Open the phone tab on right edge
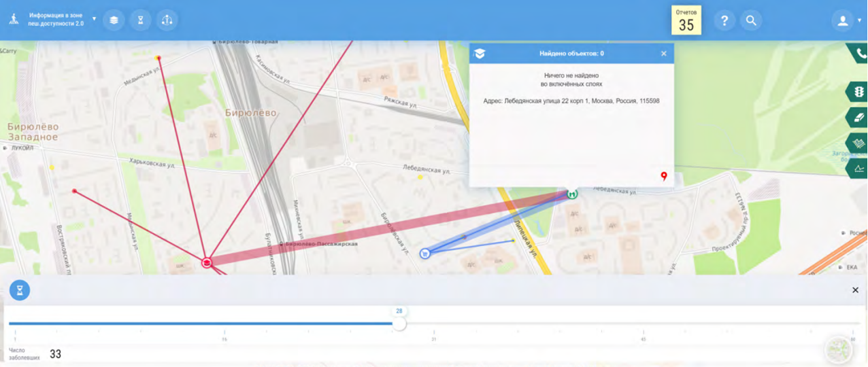This screenshot has width=868, height=367. pos(860,54)
